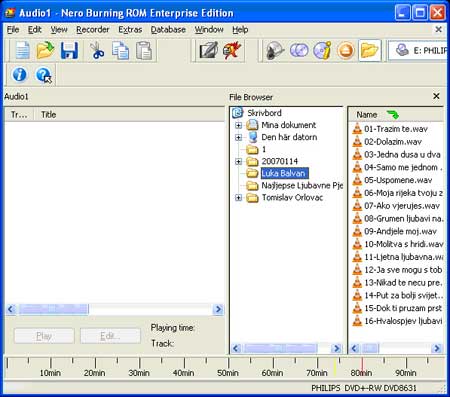Cut selection with scissors icon
The image size is (450, 397).
pyautogui.click(x=97, y=51)
